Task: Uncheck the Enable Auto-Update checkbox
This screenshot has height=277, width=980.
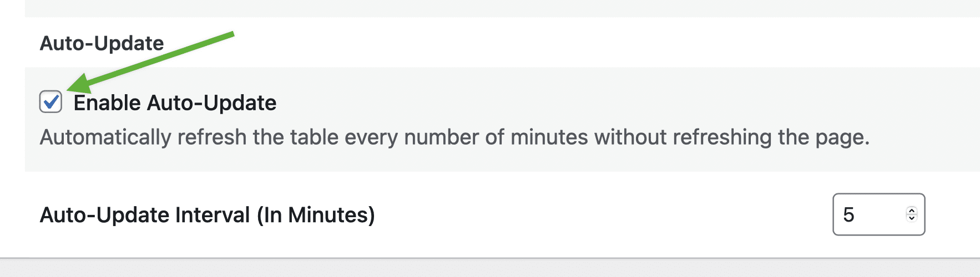Action: 50,102
